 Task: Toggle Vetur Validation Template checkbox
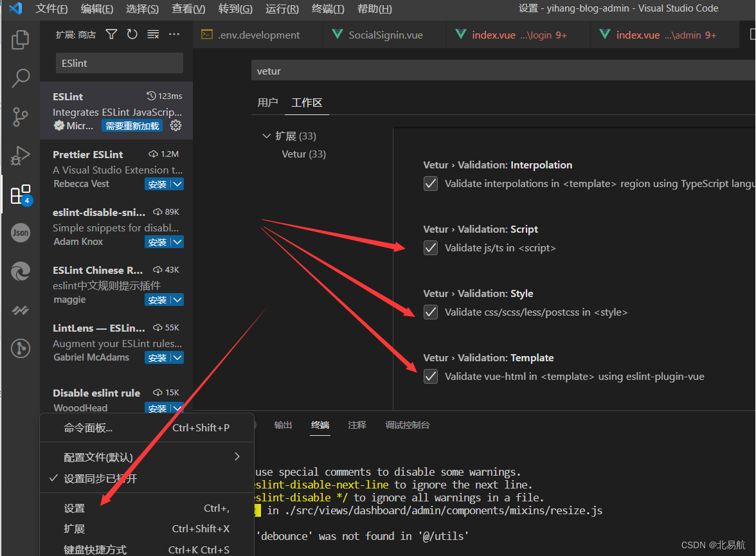[431, 376]
